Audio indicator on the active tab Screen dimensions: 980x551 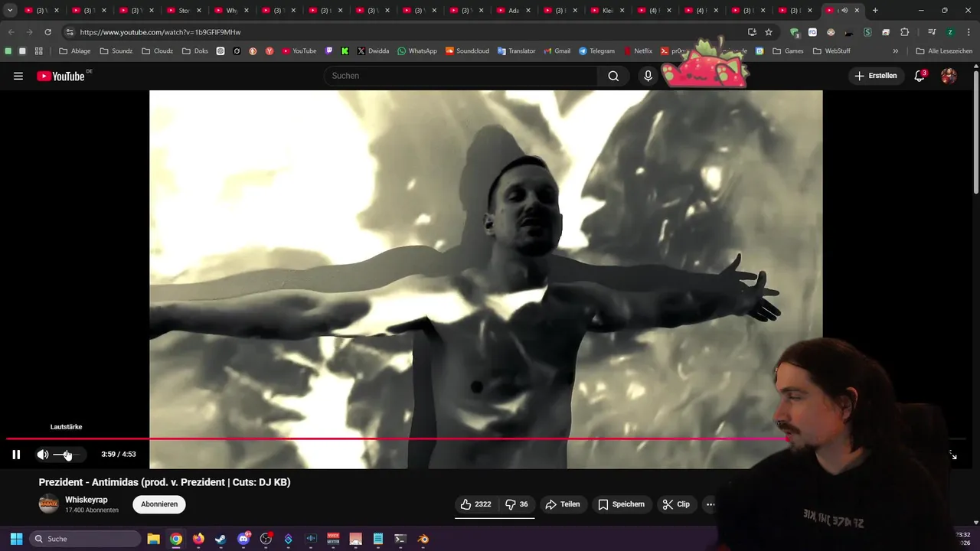(x=844, y=11)
